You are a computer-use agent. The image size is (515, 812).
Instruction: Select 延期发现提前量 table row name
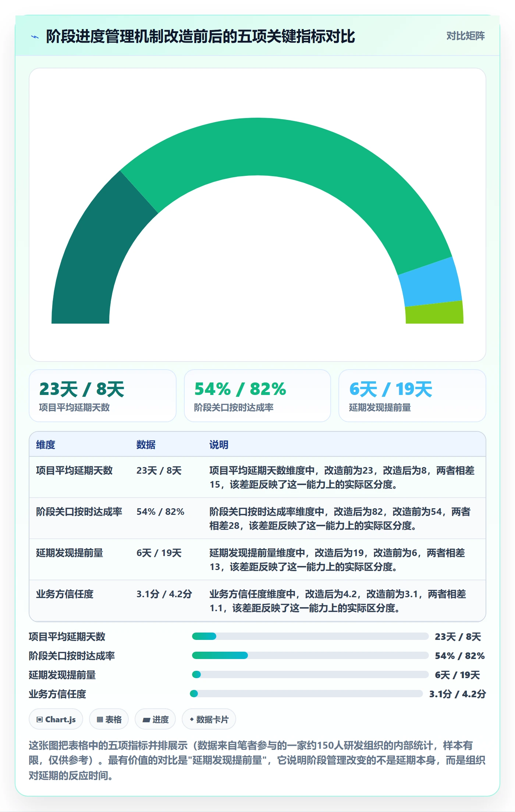click(x=70, y=553)
